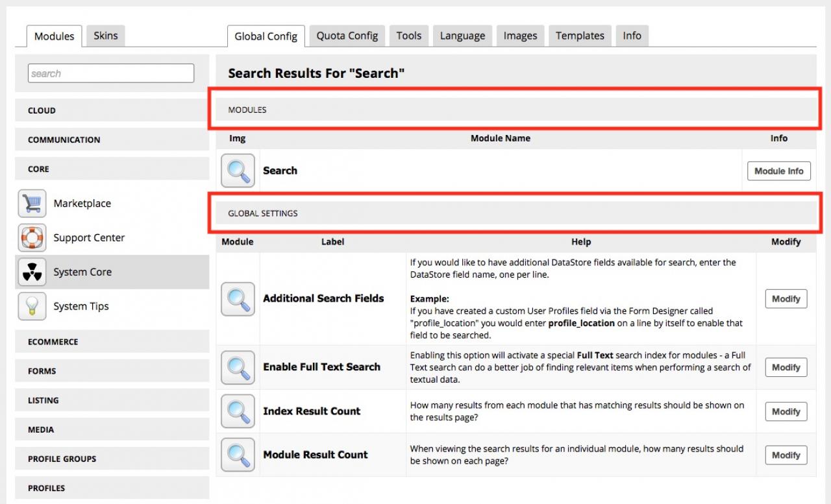Expand the Cloud category in sidebar
The image size is (831, 504).
click(112, 110)
